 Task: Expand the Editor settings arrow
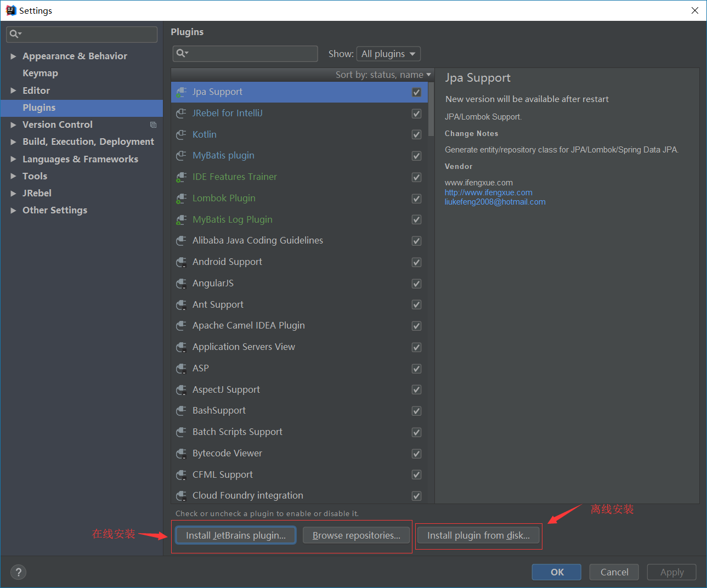(13, 91)
